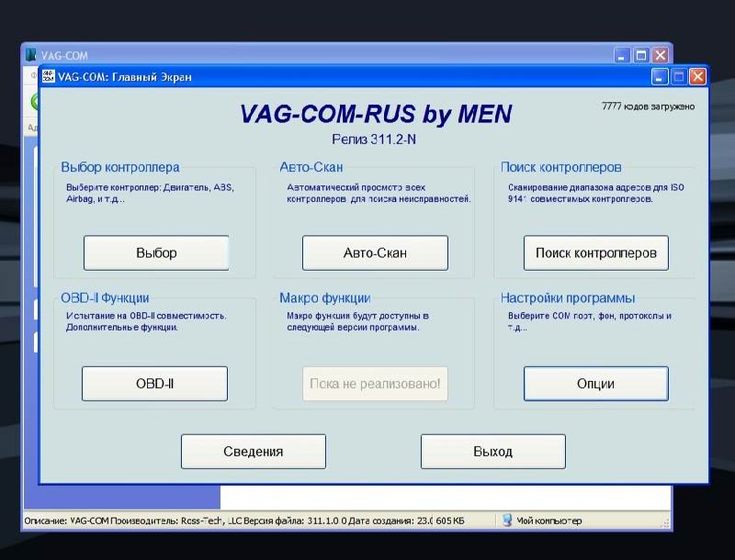Viewport: 735px width, 560px height.
Task: Open the OBD-II functions button
Action: [x=154, y=384]
